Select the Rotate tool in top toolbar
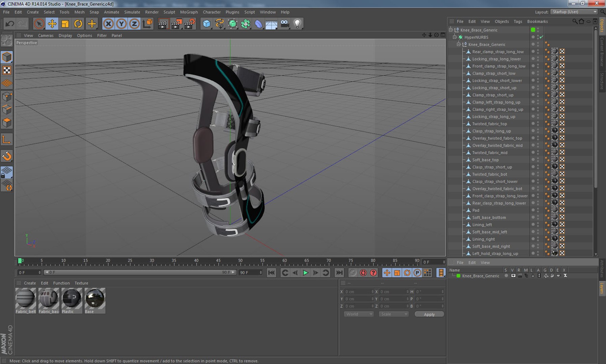This screenshot has width=606, height=364. [x=78, y=24]
